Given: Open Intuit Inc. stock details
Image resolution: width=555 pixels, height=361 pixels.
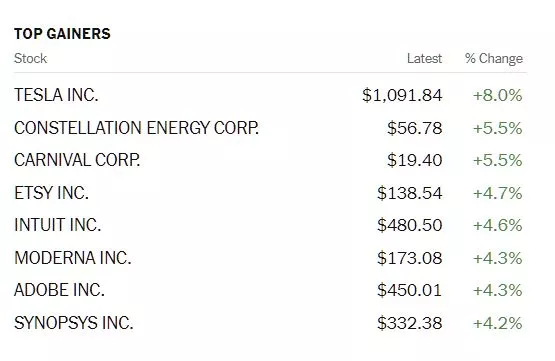Looking at the screenshot, I should tap(58, 225).
